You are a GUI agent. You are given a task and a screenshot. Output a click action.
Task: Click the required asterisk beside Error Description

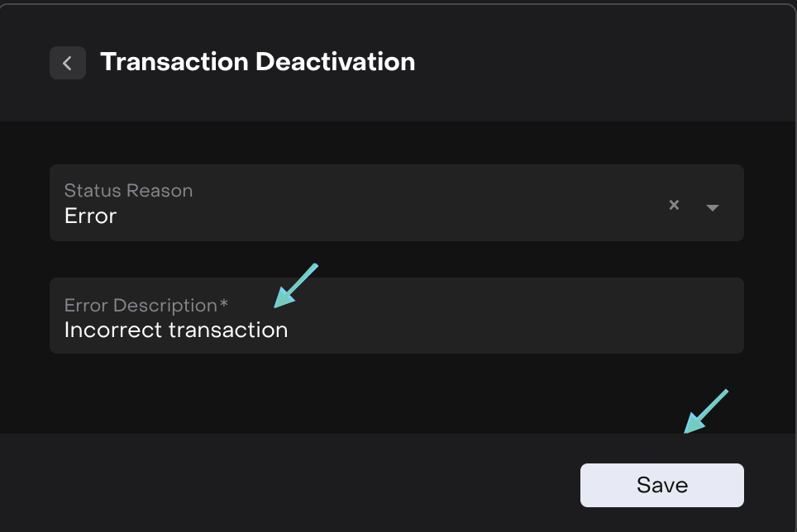223,305
